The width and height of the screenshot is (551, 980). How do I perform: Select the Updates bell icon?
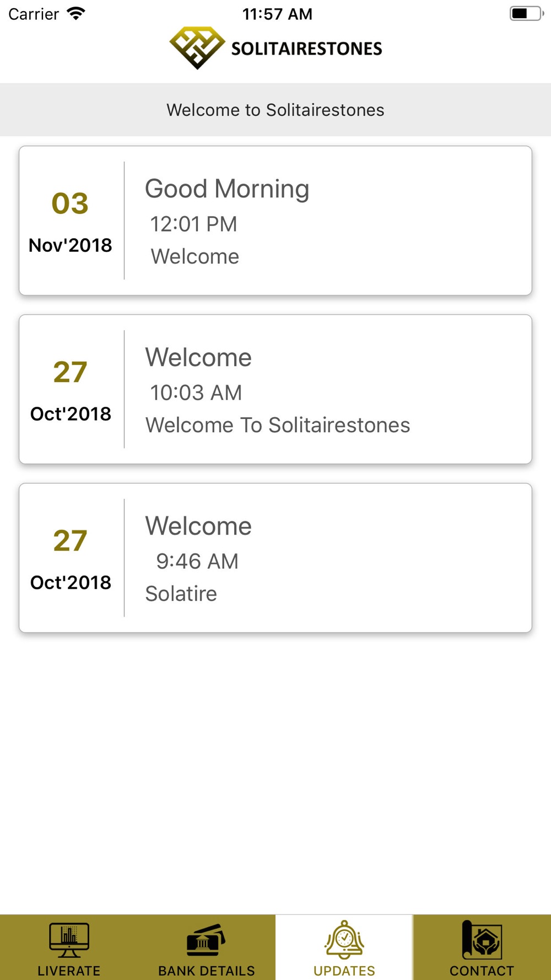click(344, 940)
